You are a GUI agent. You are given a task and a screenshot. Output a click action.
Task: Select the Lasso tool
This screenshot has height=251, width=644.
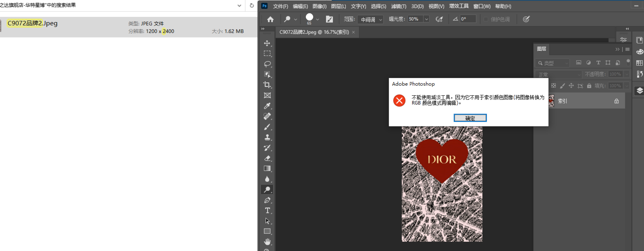coord(267,64)
